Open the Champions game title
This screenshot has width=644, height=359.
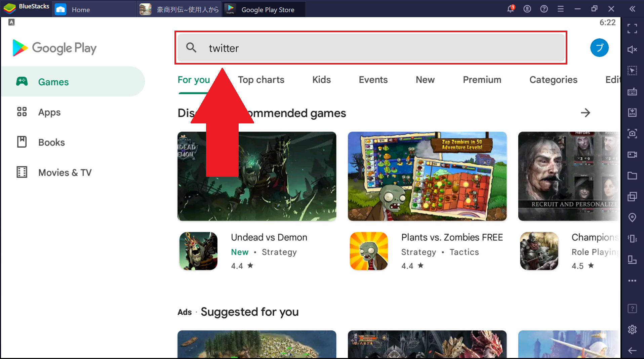[x=595, y=237]
